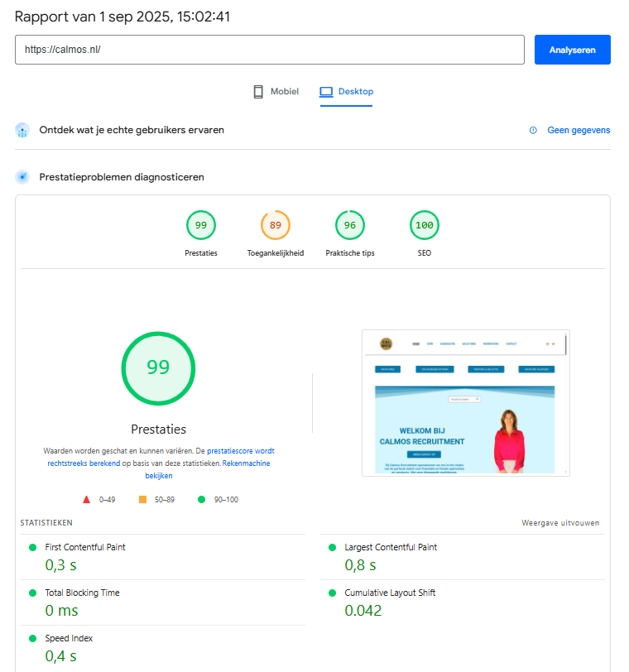Jump to Praktische tips score 96
This screenshot has height=672, width=629.
[x=349, y=225]
